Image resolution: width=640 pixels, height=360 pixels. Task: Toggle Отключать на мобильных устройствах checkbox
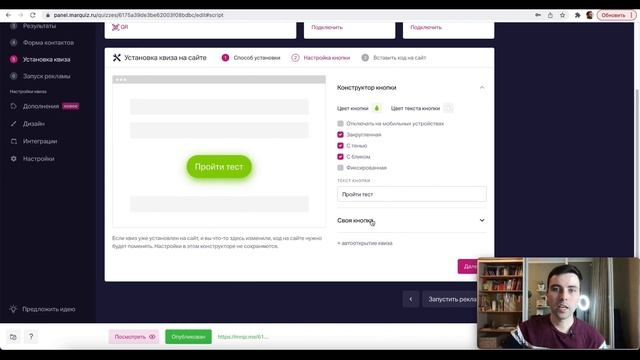click(340, 123)
